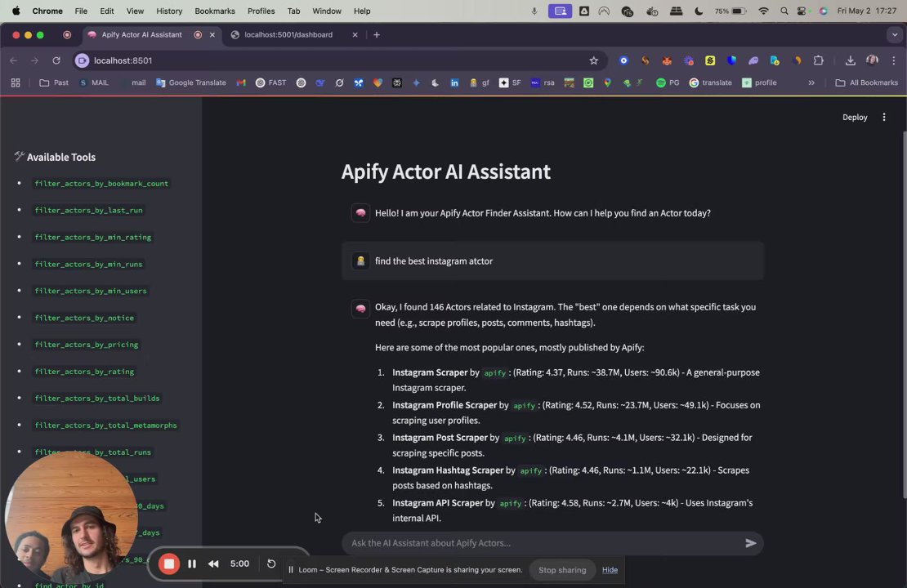
Task: Open the Profiles menu
Action: pyautogui.click(x=261, y=11)
